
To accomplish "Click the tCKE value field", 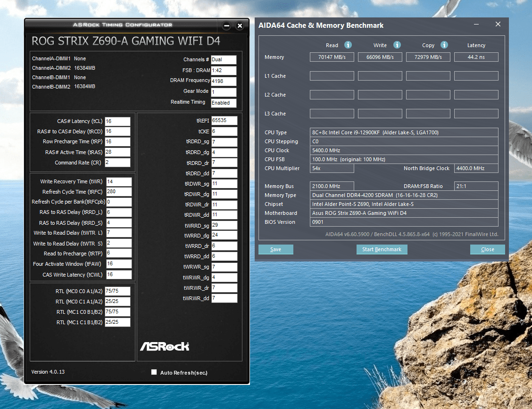I will 224,131.
